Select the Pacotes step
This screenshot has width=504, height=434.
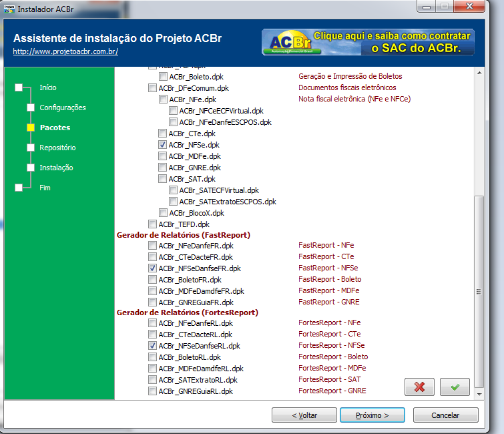(55, 128)
